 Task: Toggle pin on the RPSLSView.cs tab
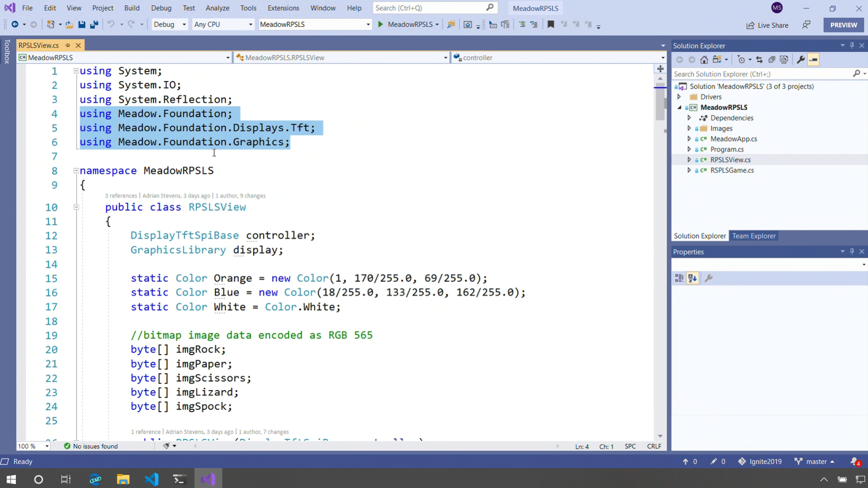pos(68,45)
